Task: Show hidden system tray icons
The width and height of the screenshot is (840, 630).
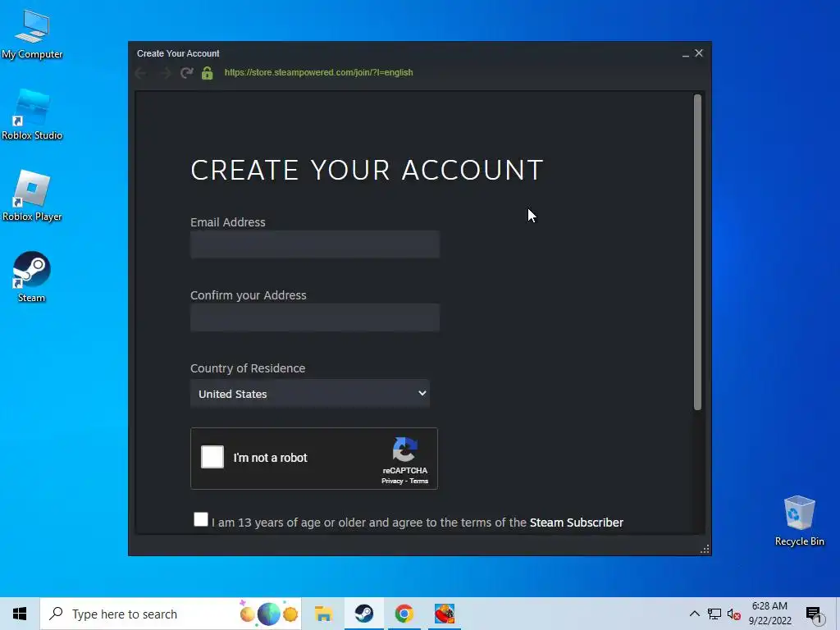Action: 694,614
